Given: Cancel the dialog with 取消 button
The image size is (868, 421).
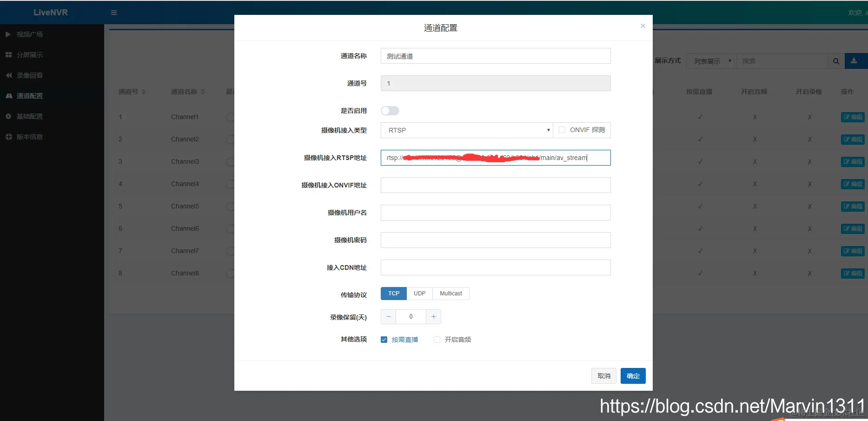Looking at the screenshot, I should (x=603, y=375).
